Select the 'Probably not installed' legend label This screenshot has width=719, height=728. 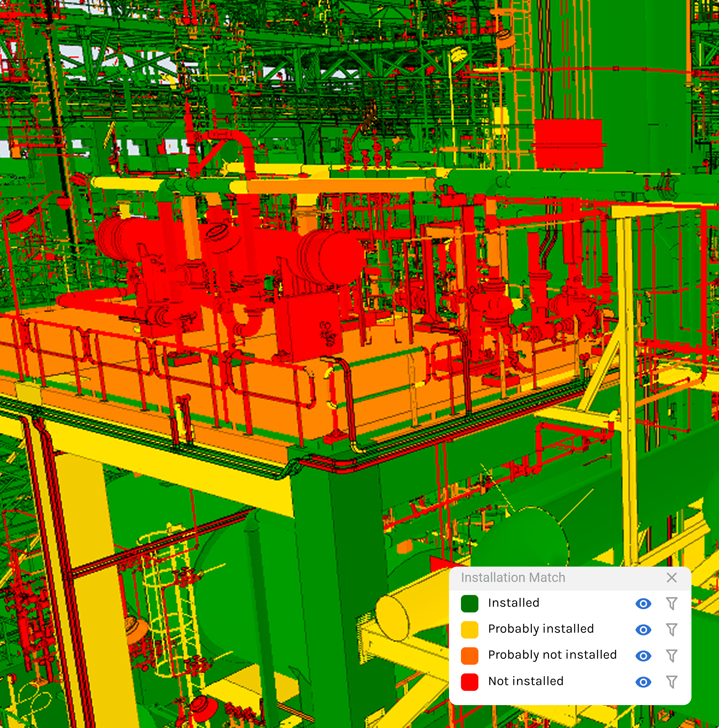coord(552,655)
